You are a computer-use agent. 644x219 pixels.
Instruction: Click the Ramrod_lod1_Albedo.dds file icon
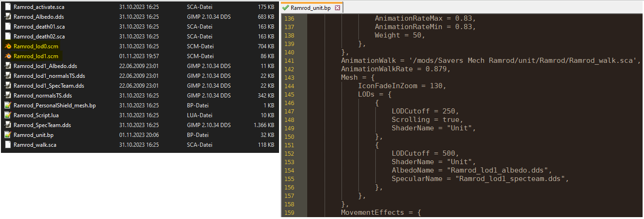click(x=8, y=66)
